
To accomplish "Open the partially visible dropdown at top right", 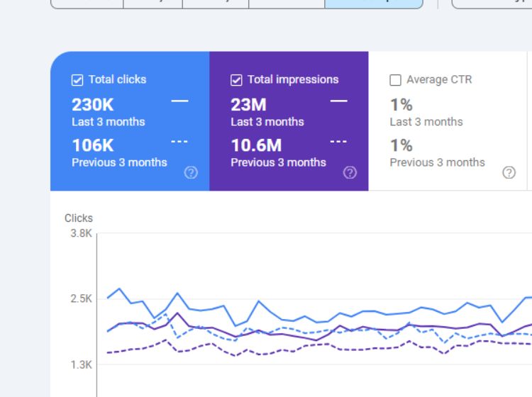I will pos(492,3).
